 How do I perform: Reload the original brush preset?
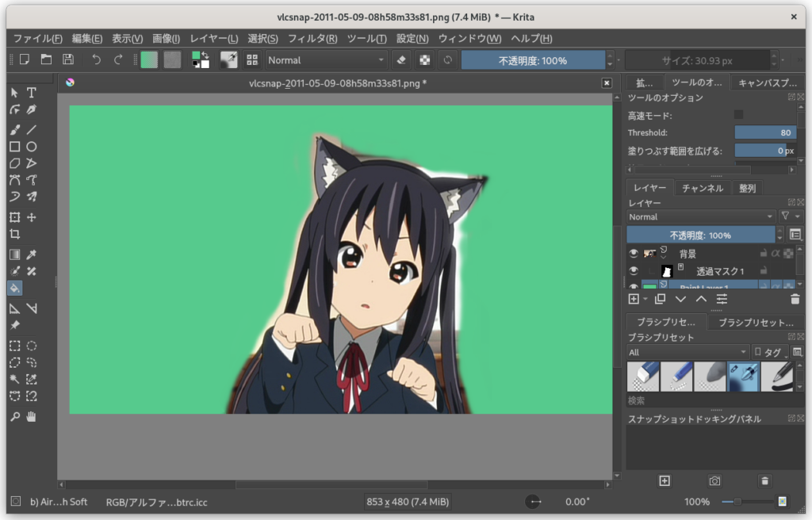(x=448, y=60)
